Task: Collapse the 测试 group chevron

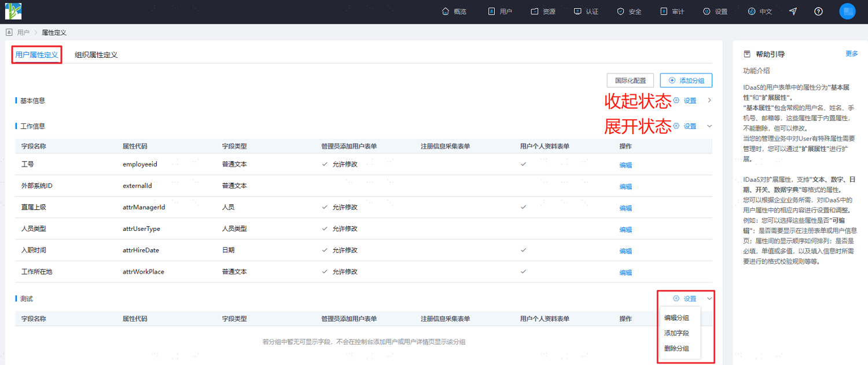Action: [709, 298]
